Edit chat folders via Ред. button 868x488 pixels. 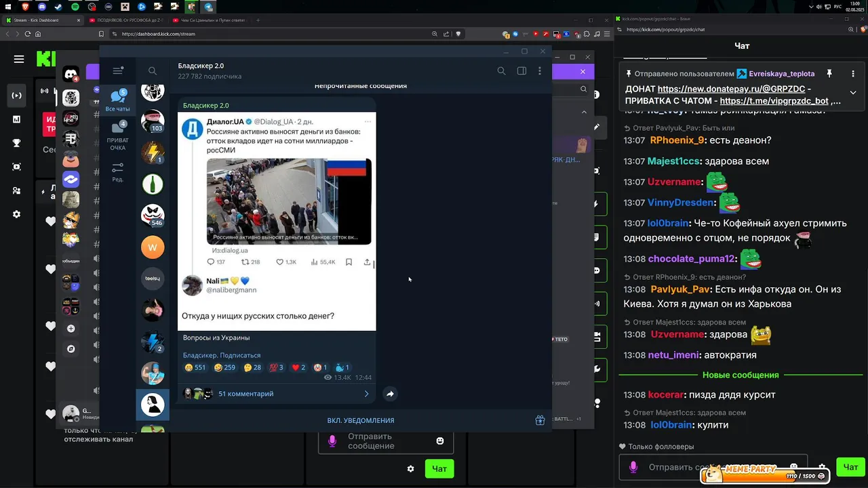point(118,172)
